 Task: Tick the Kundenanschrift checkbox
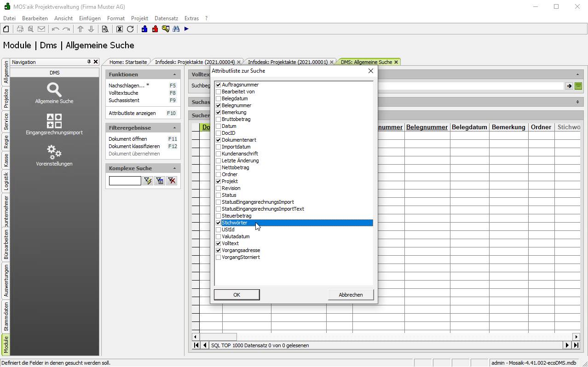pos(219,154)
